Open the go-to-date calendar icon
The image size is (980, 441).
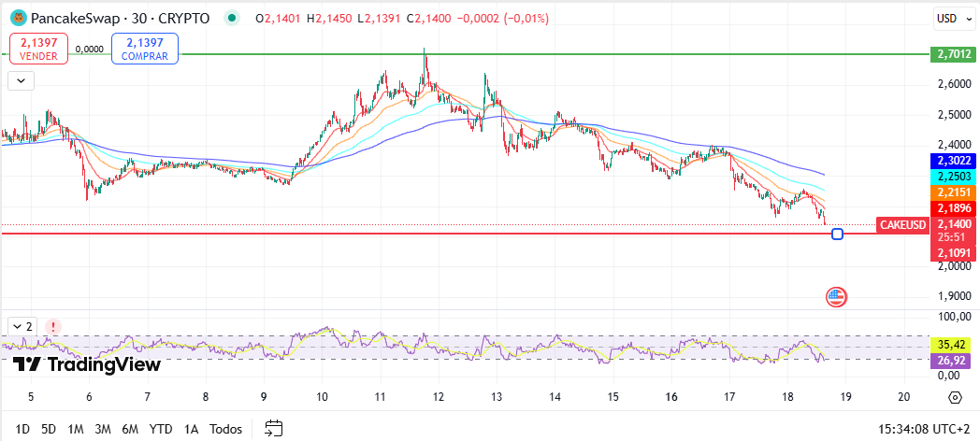click(274, 429)
